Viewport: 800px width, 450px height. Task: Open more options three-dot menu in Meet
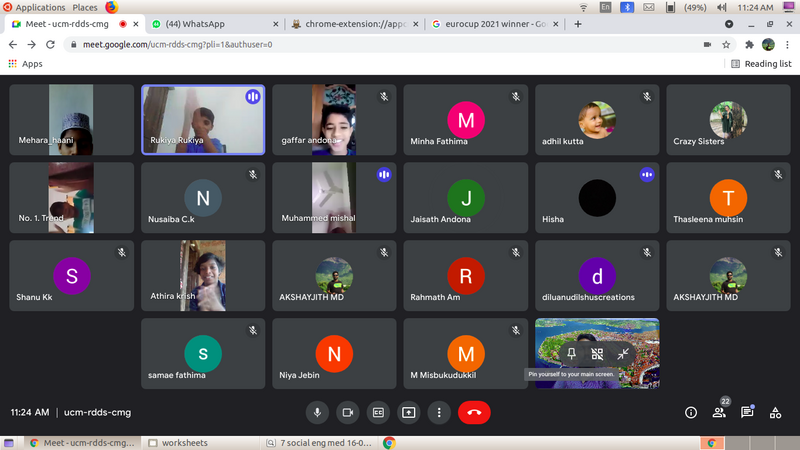click(x=439, y=412)
